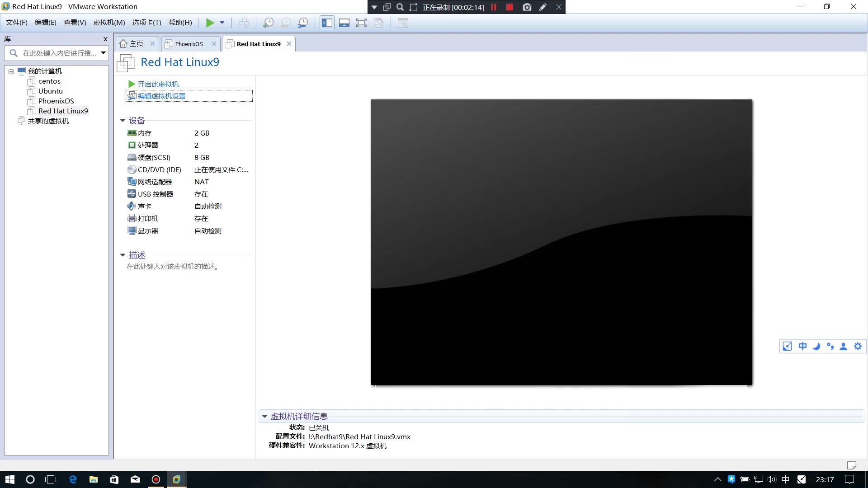
Task: Open the 帮助(H) menu
Action: (180, 23)
